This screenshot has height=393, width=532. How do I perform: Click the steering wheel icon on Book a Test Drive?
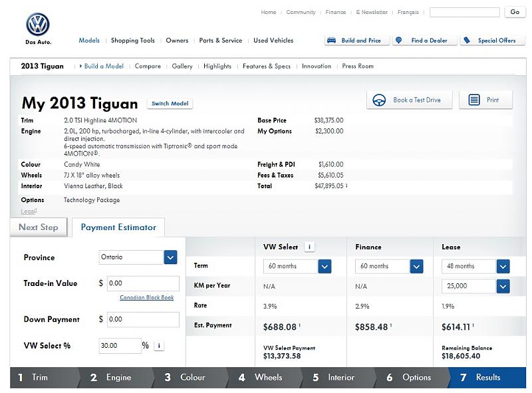(x=379, y=100)
